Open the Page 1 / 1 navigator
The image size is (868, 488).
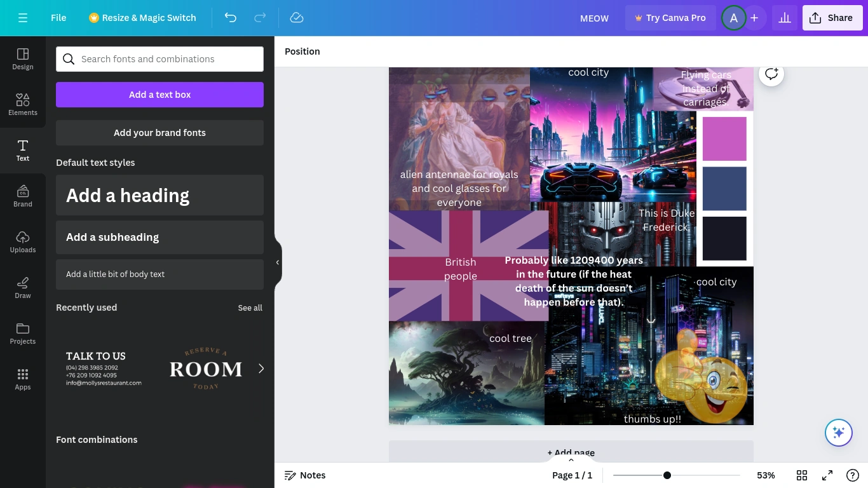[x=571, y=475]
